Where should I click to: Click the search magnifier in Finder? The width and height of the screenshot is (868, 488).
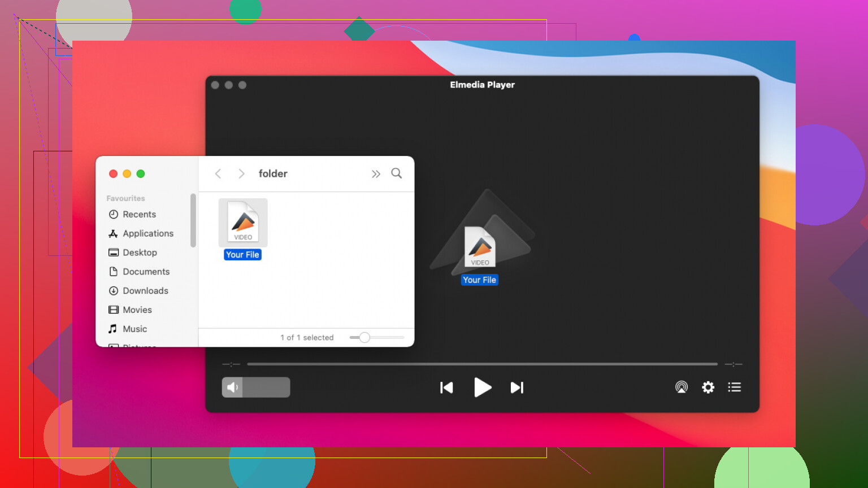[397, 173]
